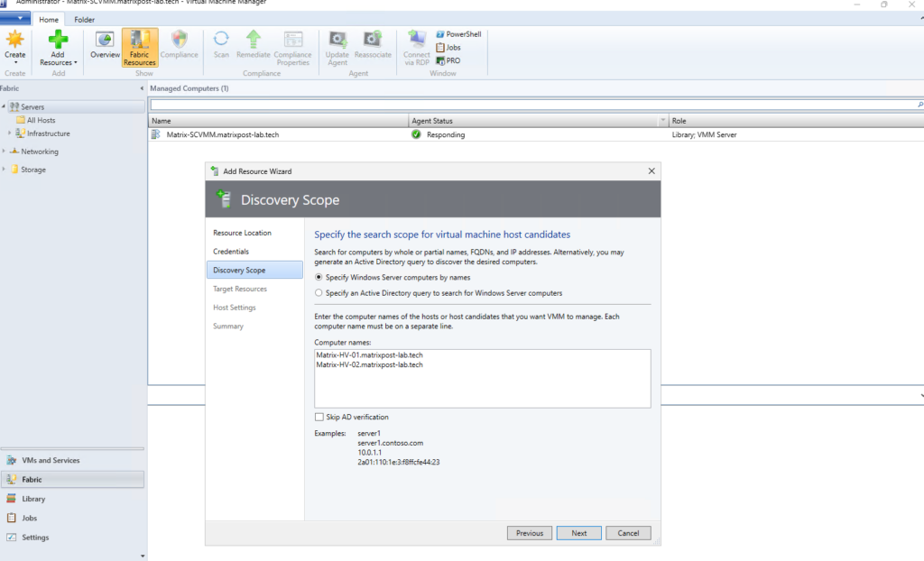
Task: Show the Overview view
Action: (x=105, y=46)
